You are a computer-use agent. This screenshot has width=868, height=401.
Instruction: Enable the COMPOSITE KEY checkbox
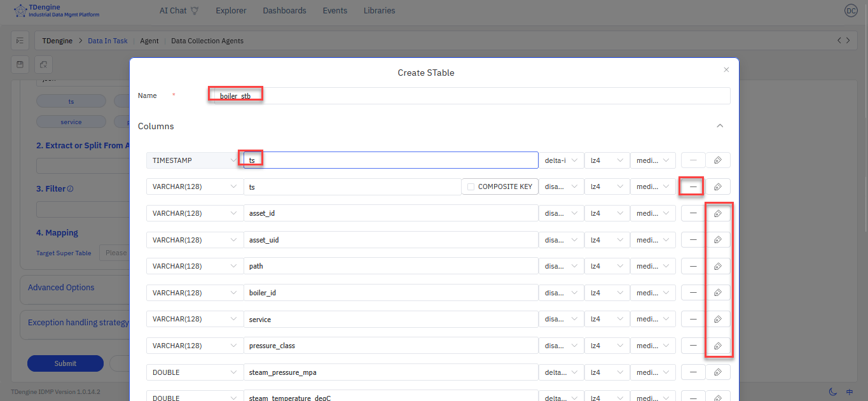[471, 186]
